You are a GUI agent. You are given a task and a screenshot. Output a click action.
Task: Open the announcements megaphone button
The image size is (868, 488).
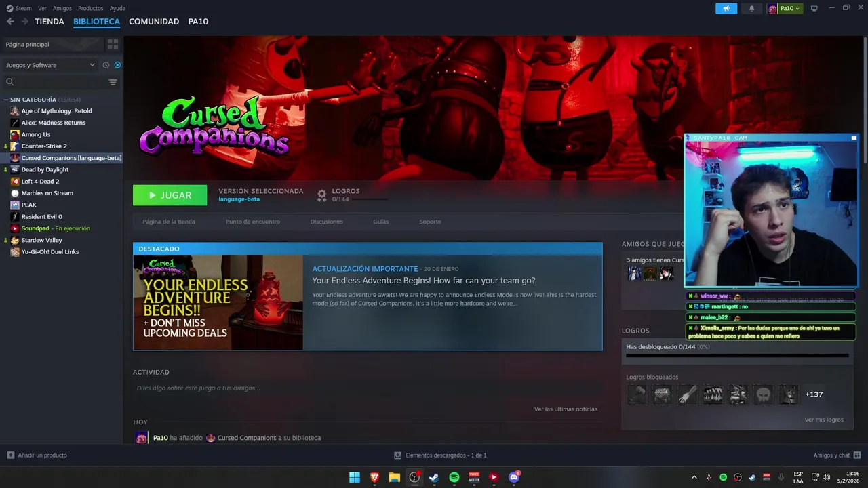click(x=726, y=9)
